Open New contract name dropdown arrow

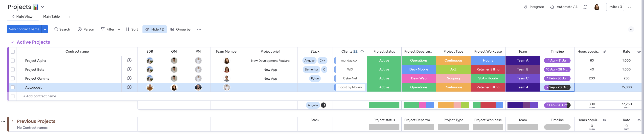point(45,29)
